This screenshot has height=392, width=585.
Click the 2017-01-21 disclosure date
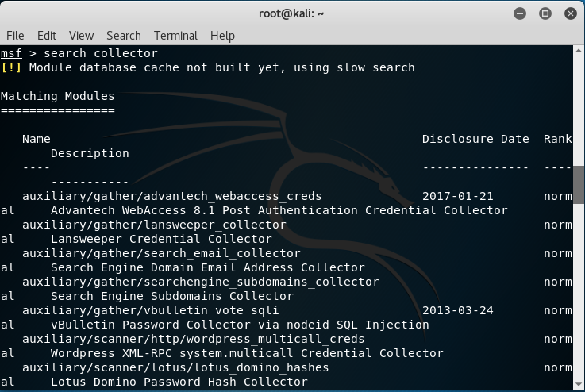(458, 196)
